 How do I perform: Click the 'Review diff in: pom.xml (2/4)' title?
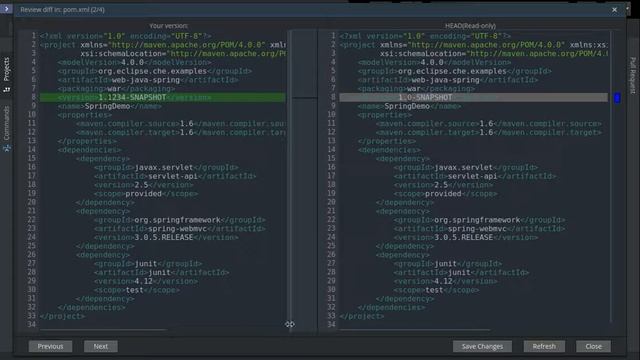click(x=62, y=10)
